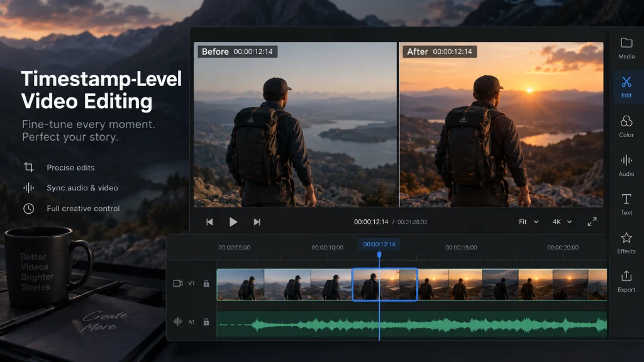Click the A1 track label
644x362 pixels.
pos(191,322)
